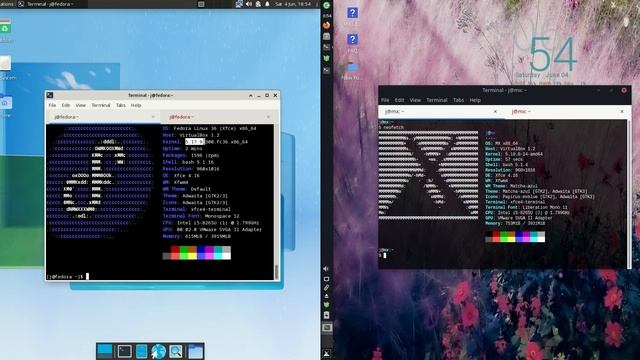Viewport: 640px width, 360px height.
Task: Open application finder from Fedora dock
Action: pyautogui.click(x=176, y=351)
